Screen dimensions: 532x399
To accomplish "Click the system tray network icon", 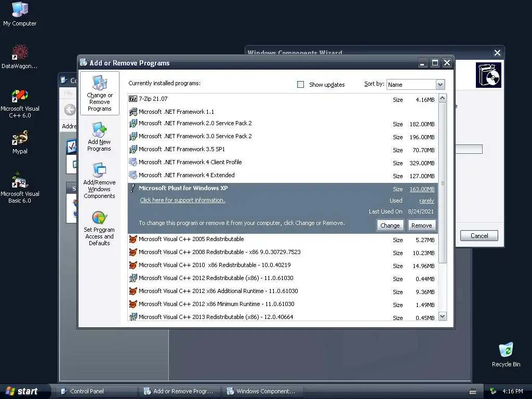I will click(493, 391).
